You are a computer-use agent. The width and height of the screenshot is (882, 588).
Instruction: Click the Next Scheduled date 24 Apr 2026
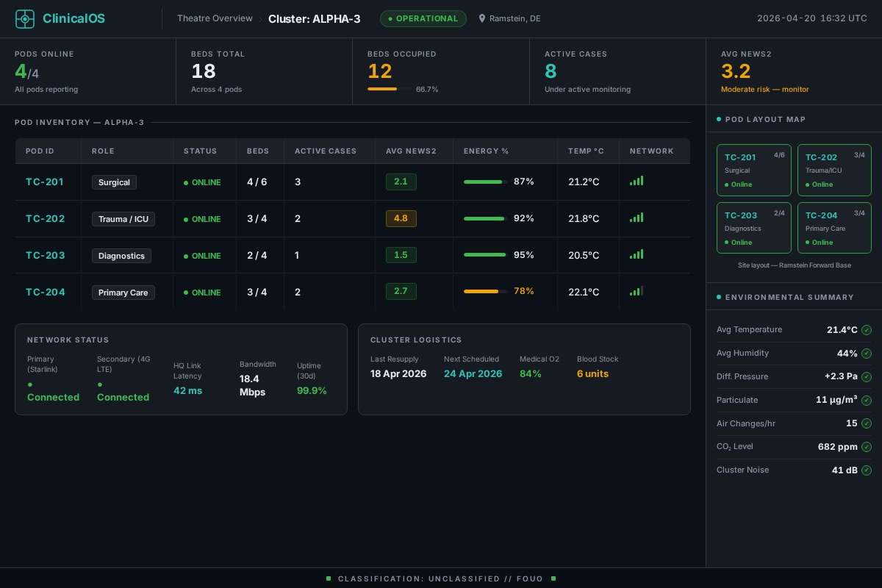pos(473,374)
